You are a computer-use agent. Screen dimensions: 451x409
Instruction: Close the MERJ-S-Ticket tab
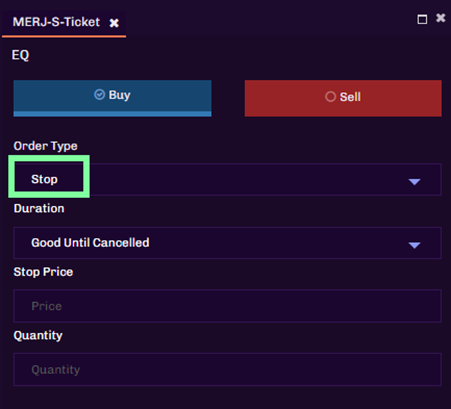tap(114, 23)
